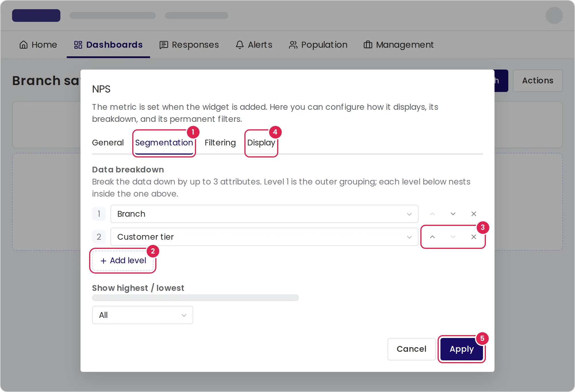Click the Show highest / lowest heading

coord(138,288)
